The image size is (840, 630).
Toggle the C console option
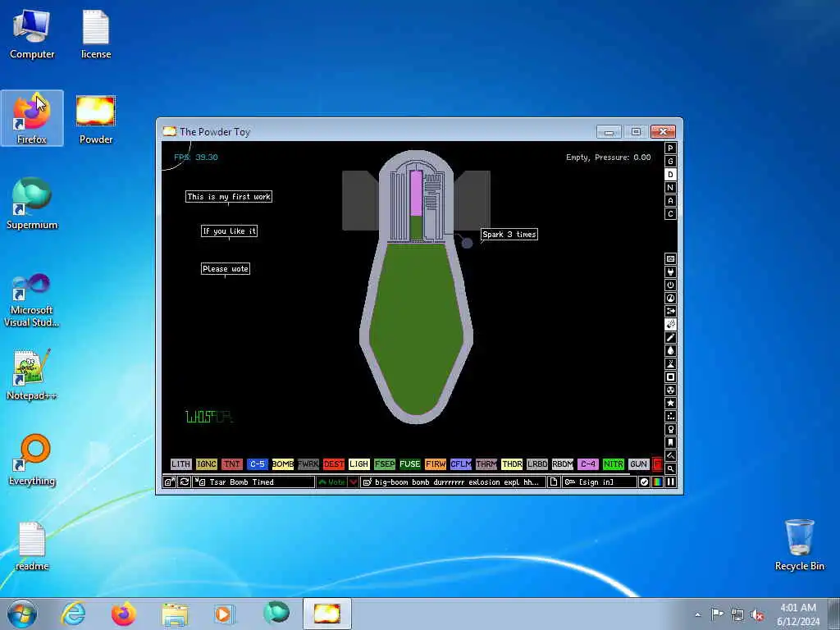pos(670,214)
